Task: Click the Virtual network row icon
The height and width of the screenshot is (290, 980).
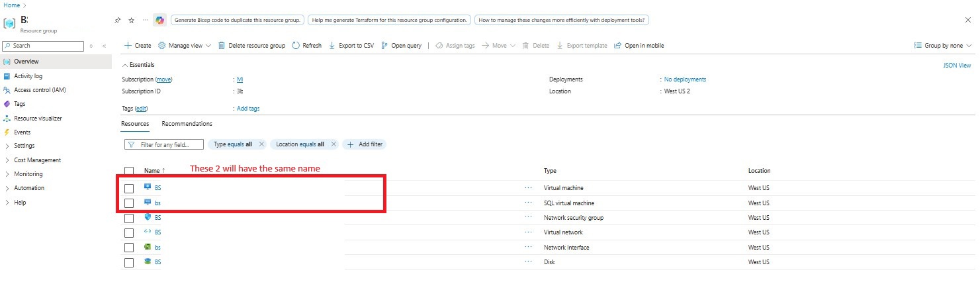Action: tap(148, 232)
